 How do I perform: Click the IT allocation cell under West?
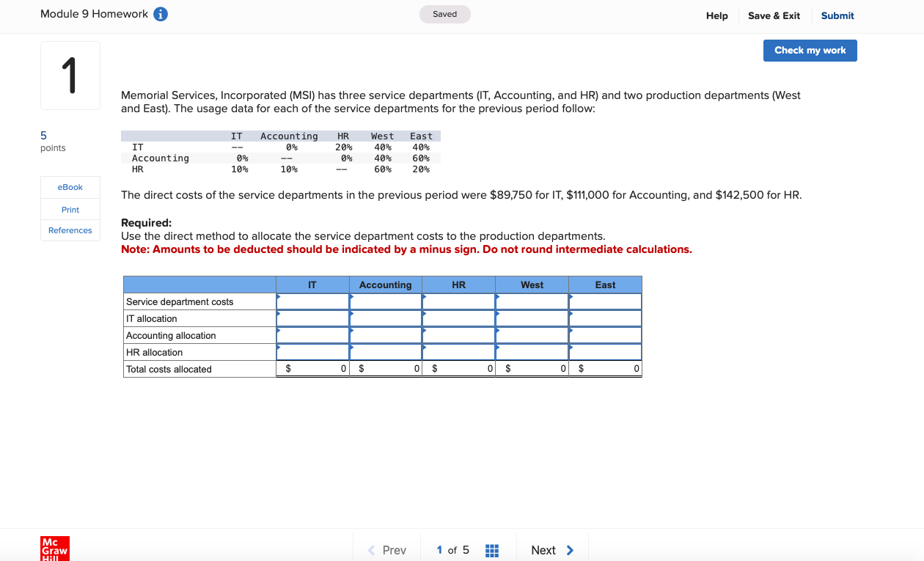(x=532, y=318)
